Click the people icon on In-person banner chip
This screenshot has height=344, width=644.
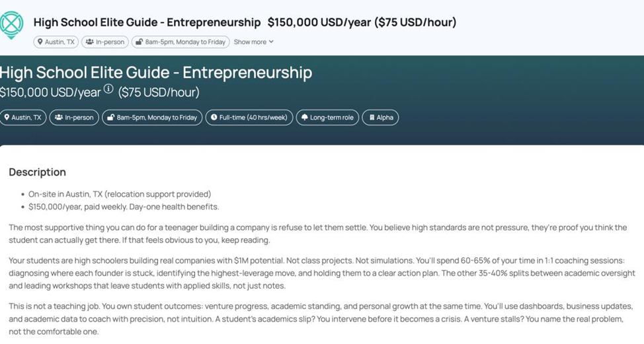coord(59,118)
